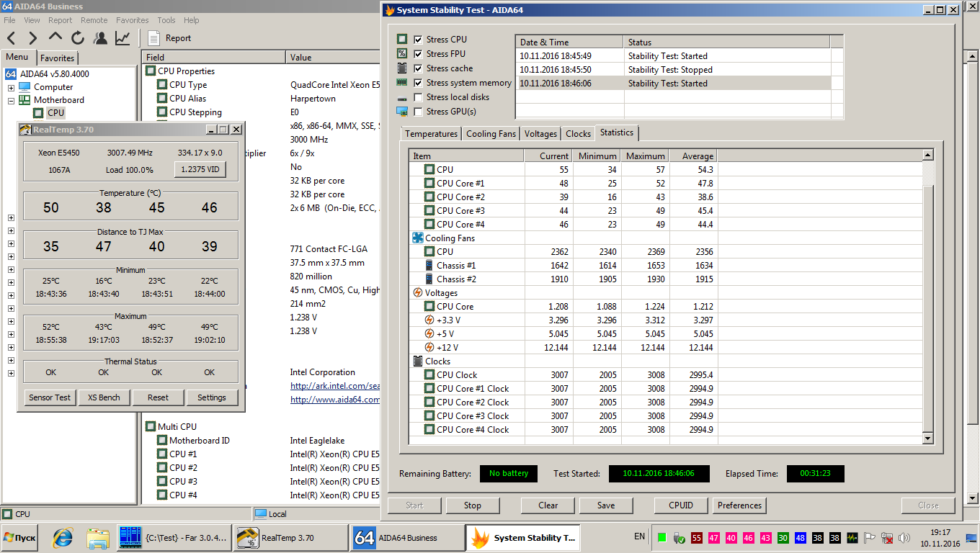Open the Favorites menu
This screenshot has width=980, height=553.
[x=132, y=20]
